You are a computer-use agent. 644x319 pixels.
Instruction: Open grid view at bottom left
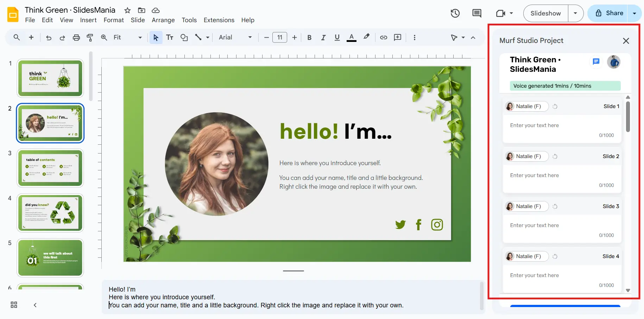coord(14,305)
